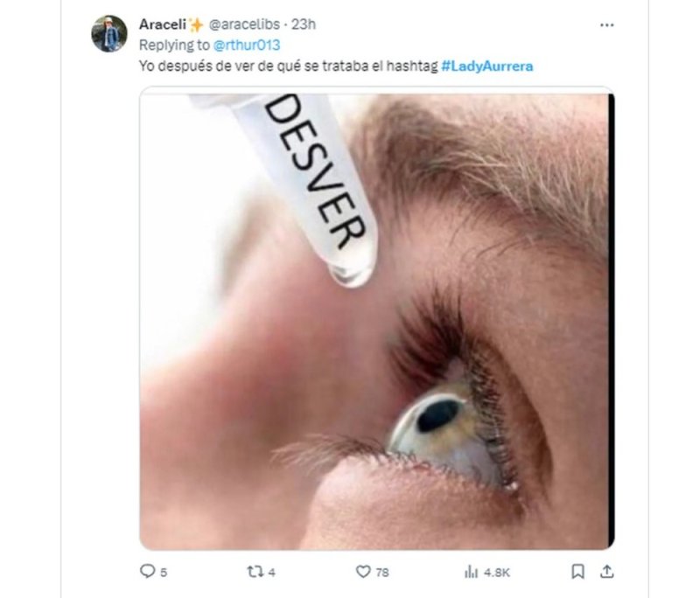Bookmark this tweet
This screenshot has width=700, height=598.
[577, 572]
